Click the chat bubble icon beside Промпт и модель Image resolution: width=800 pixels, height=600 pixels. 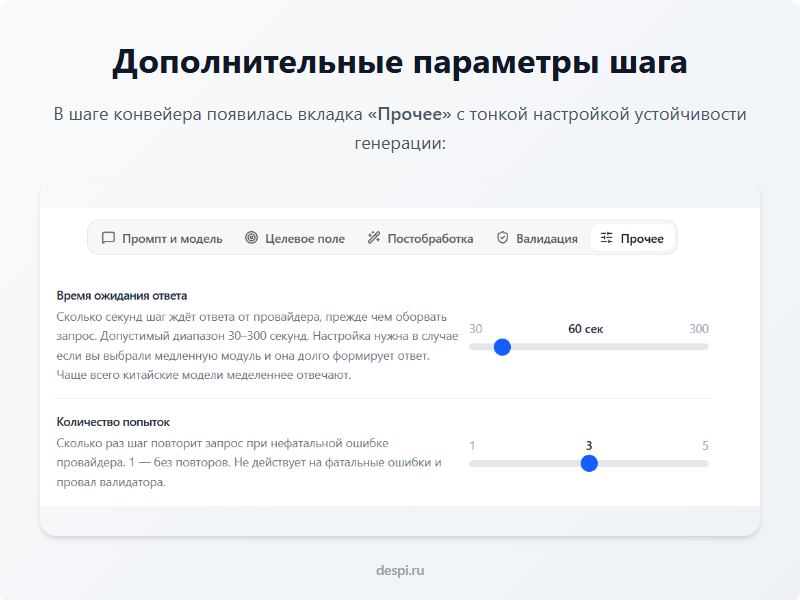point(108,238)
